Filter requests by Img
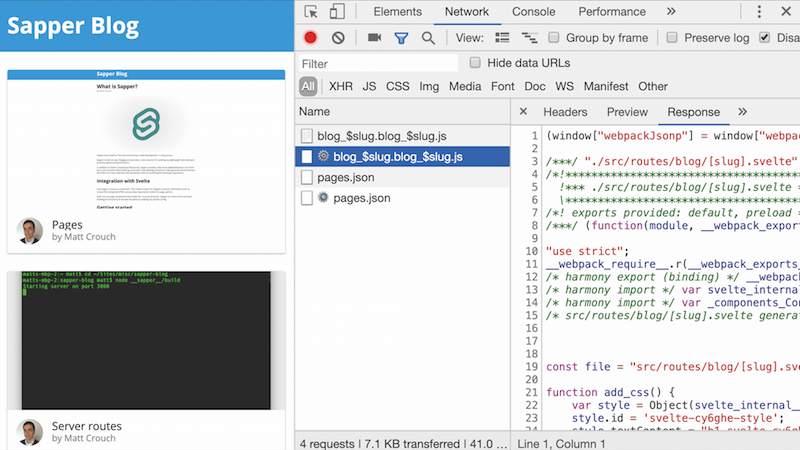 click(429, 86)
